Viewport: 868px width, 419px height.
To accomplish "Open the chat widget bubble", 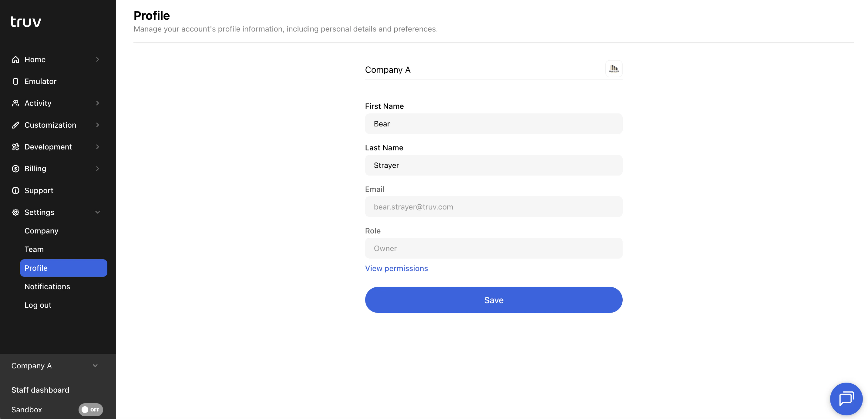I will (846, 398).
